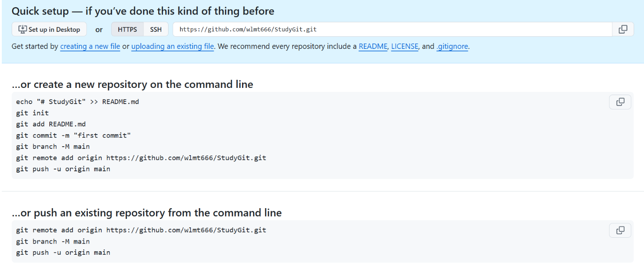Viewport: 644px width, 270px height.
Task: Click the Set up in Desktop button
Action: (x=49, y=30)
